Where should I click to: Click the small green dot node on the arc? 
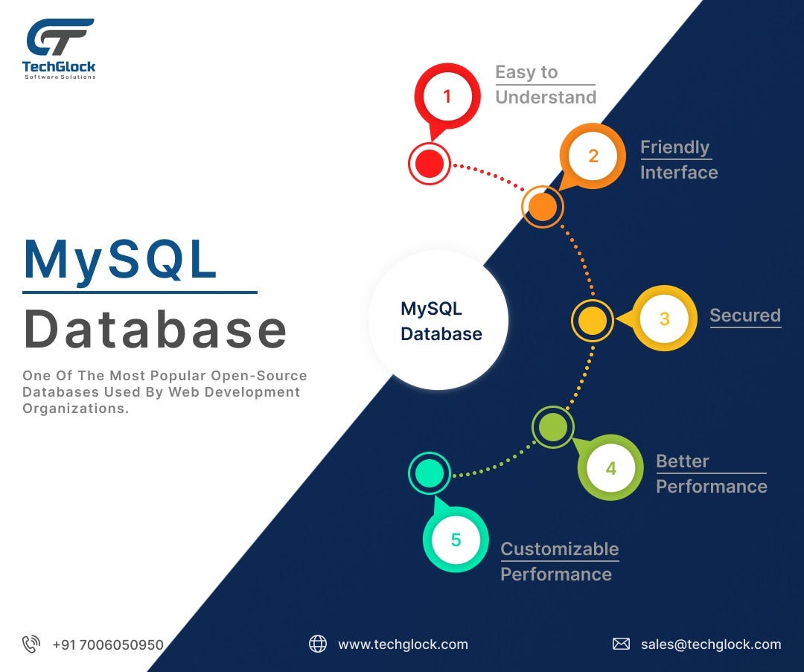tap(552, 426)
